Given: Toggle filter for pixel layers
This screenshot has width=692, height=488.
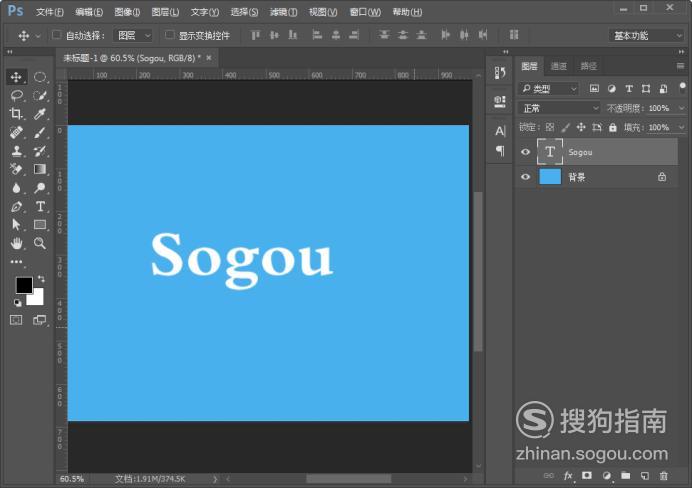Looking at the screenshot, I should pos(594,89).
